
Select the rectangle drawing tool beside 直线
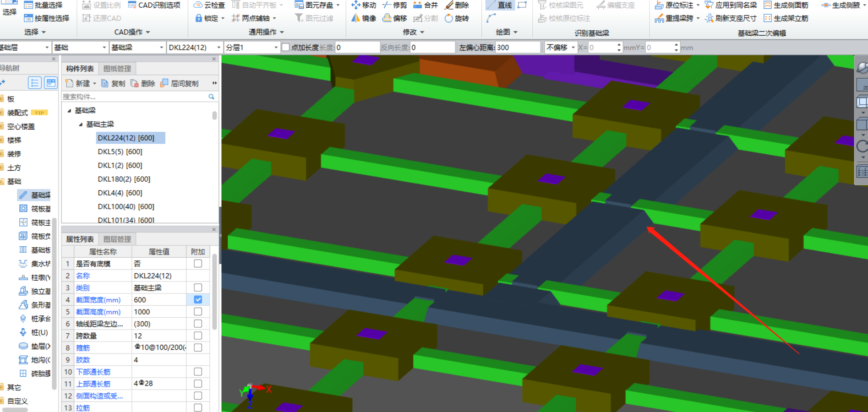click(x=522, y=5)
